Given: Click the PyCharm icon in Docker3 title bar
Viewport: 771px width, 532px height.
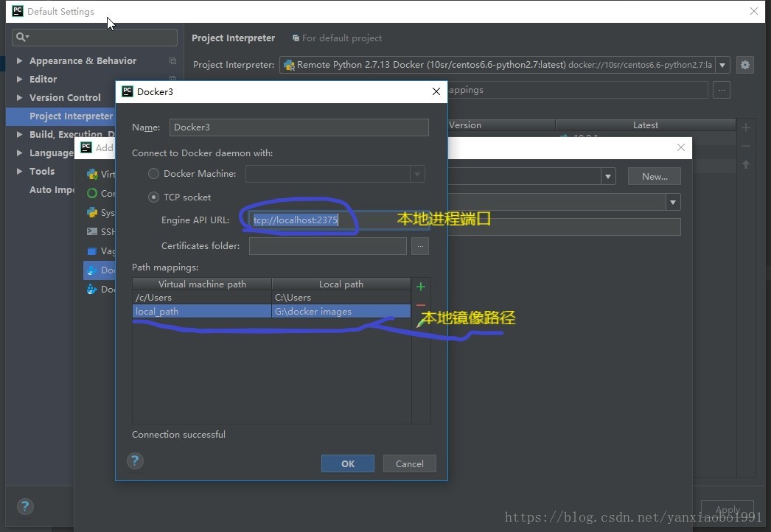Looking at the screenshot, I should point(128,91).
